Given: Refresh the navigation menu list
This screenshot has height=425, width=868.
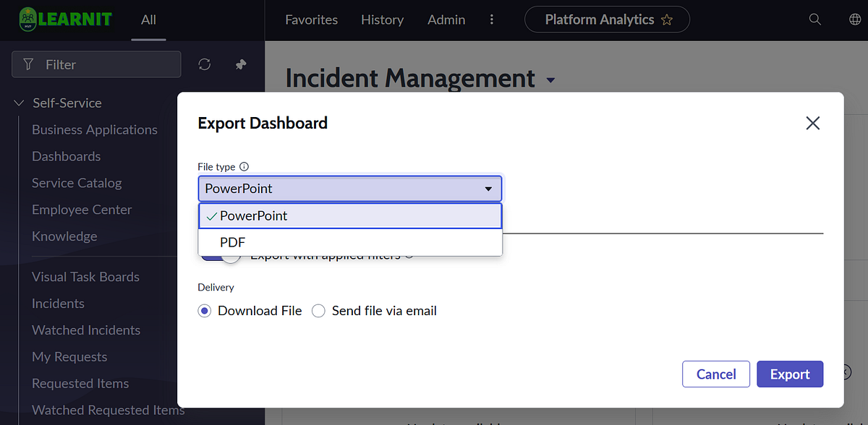Looking at the screenshot, I should click(204, 64).
